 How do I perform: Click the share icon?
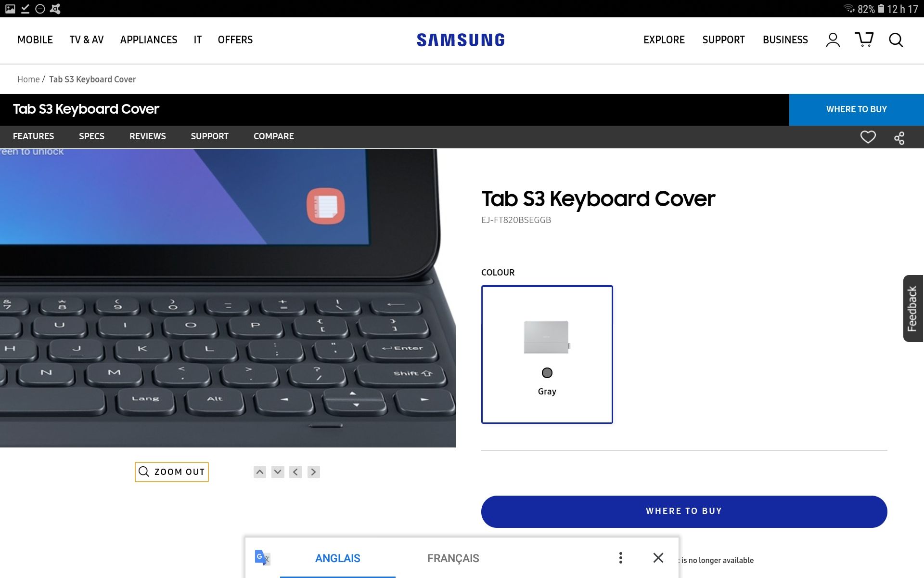pos(899,138)
